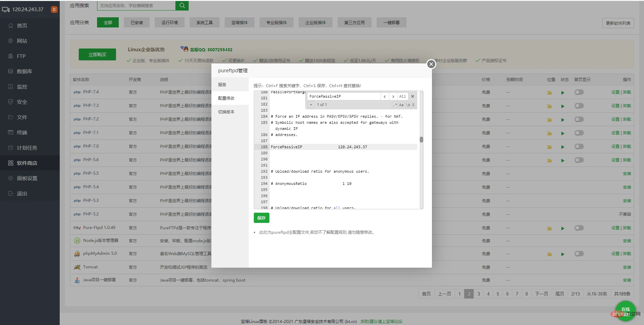Open folder icon for Pure-Ftpd
This screenshot has height=325, width=644.
pos(549,228)
